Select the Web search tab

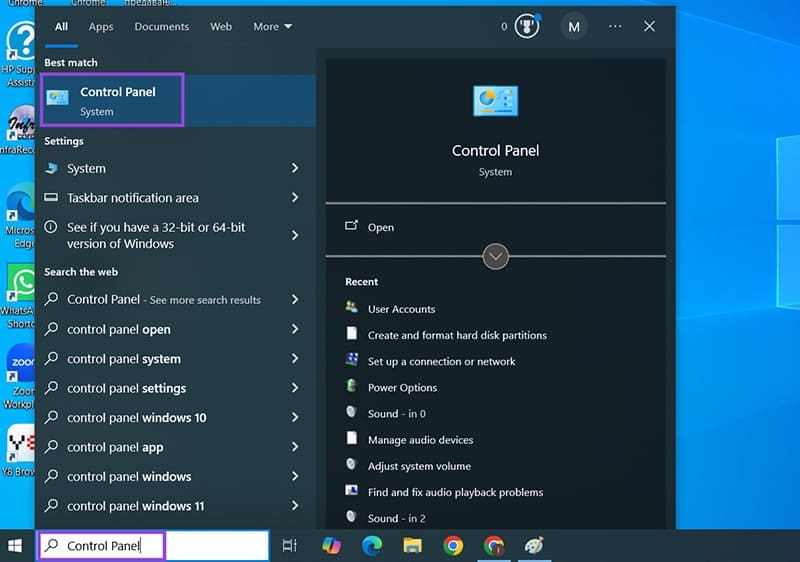(221, 27)
